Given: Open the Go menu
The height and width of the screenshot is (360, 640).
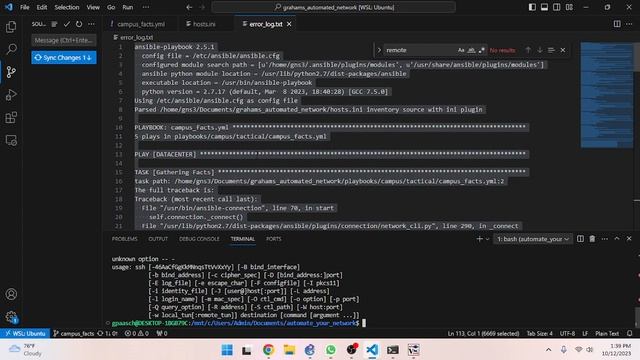Looking at the screenshot, I should [111, 7].
